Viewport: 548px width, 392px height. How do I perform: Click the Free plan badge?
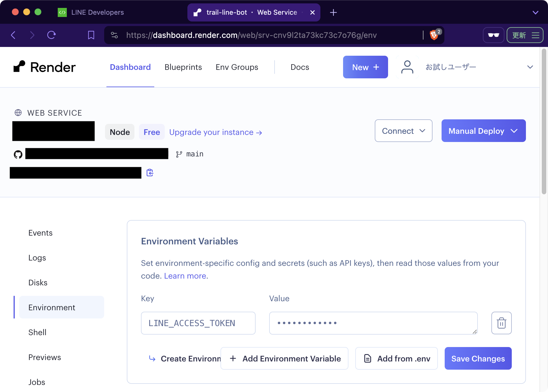point(152,132)
